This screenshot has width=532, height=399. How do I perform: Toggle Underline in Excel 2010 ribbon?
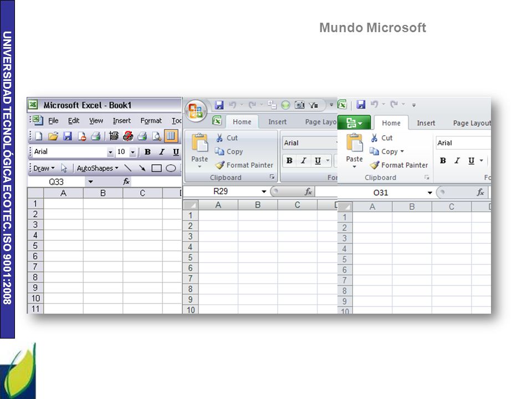click(x=471, y=161)
